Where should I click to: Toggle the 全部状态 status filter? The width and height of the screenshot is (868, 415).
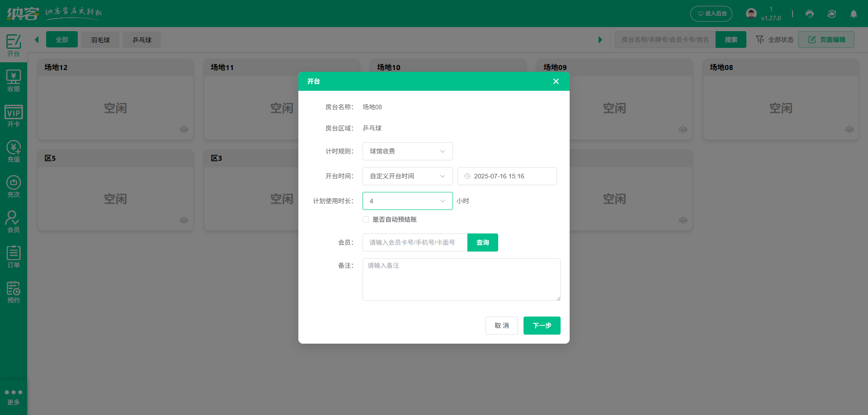pyautogui.click(x=775, y=39)
